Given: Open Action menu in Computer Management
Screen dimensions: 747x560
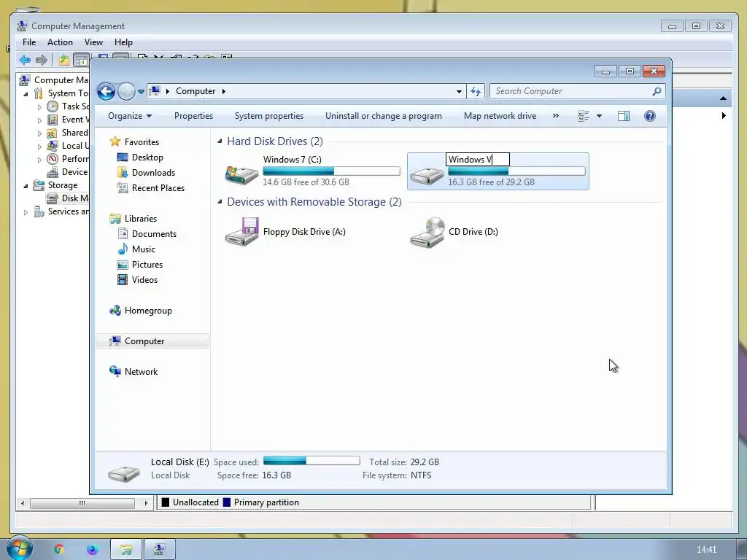Looking at the screenshot, I should (60, 42).
